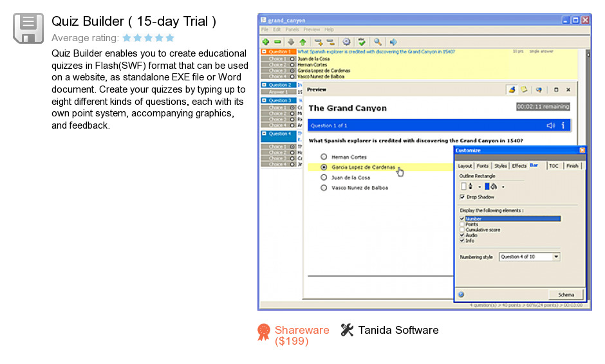Select the Vasco Nunez de Balboa preview radio
The width and height of the screenshot is (605, 364).
(324, 188)
